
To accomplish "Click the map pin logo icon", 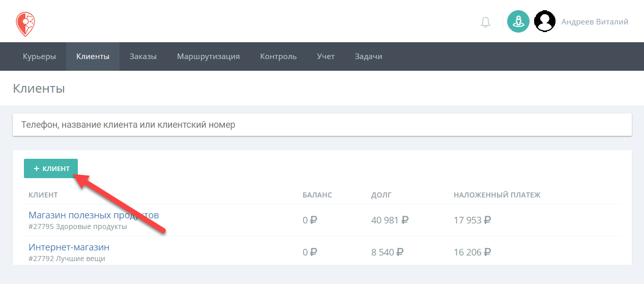I will tap(25, 24).
